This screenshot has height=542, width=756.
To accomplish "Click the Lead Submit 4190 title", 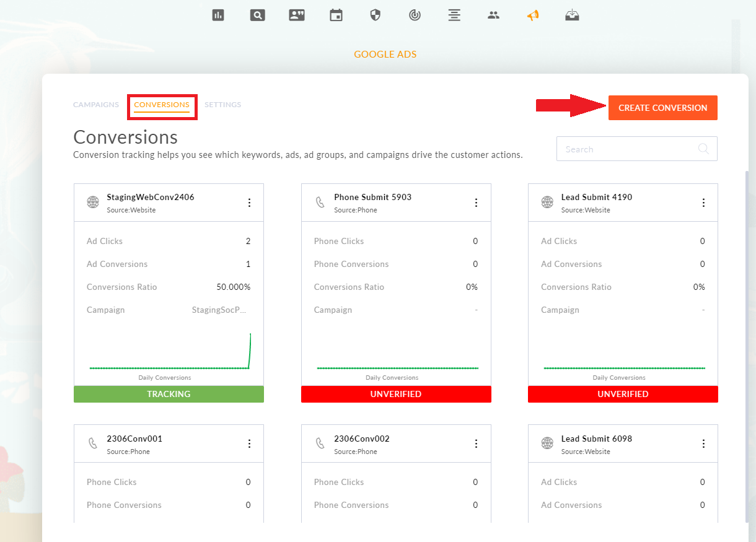I will [597, 197].
